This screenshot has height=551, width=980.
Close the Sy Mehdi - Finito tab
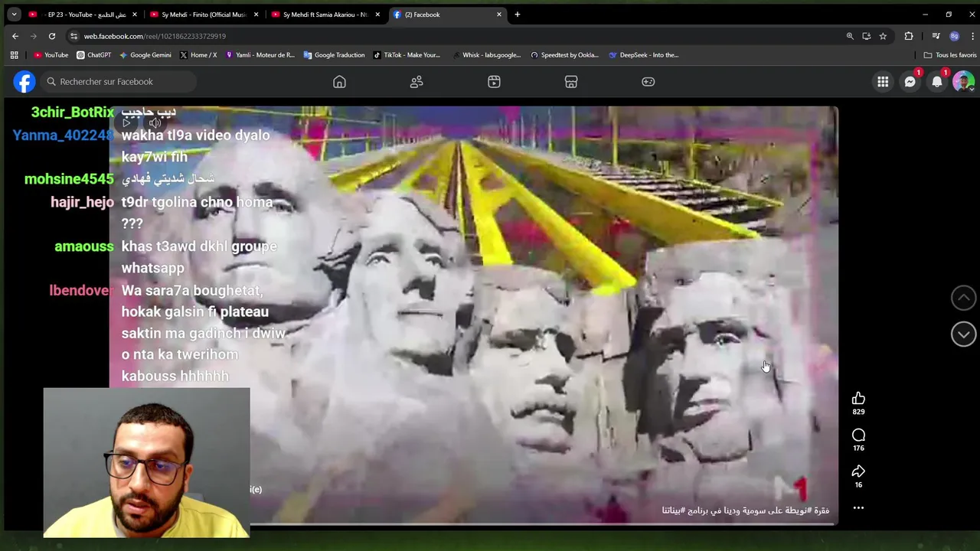click(256, 15)
